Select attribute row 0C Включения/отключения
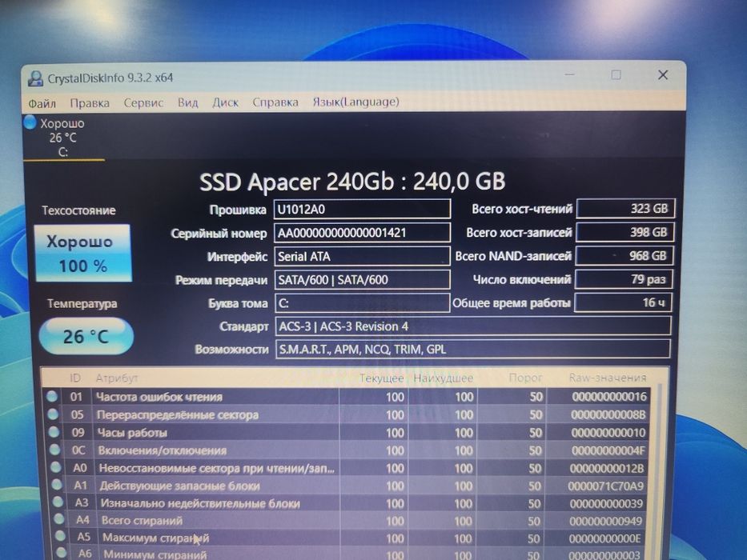This screenshot has width=747, height=560. click(349, 450)
